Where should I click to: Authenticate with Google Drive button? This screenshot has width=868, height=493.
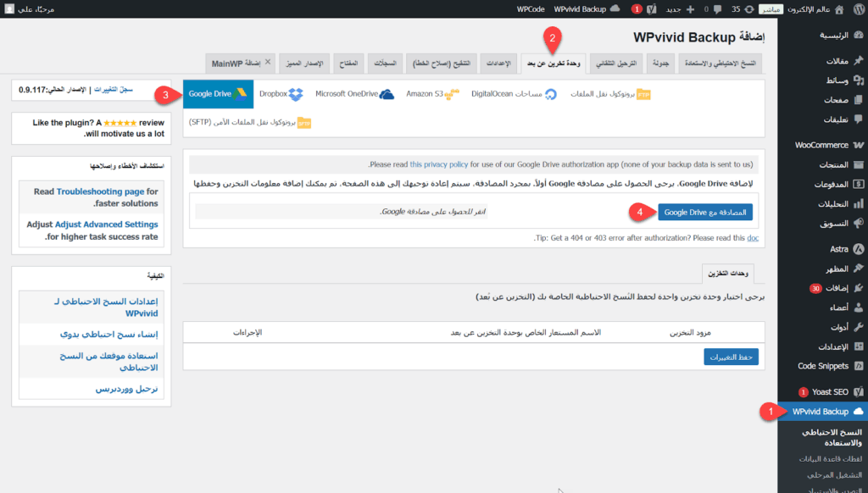pos(705,212)
